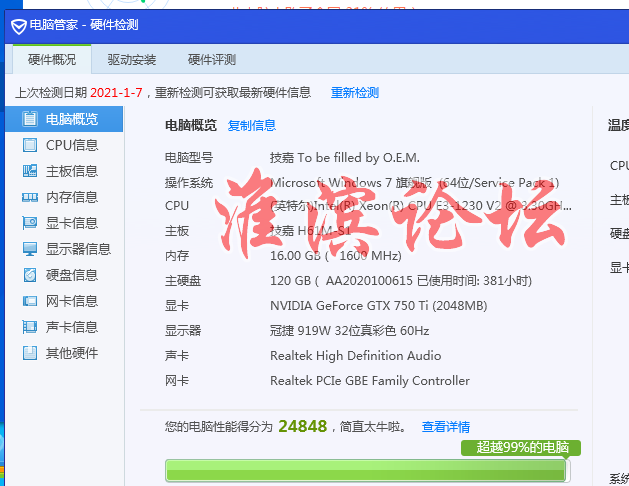
Task: Select 其他硬件 label in sidebar
Action: (x=72, y=353)
